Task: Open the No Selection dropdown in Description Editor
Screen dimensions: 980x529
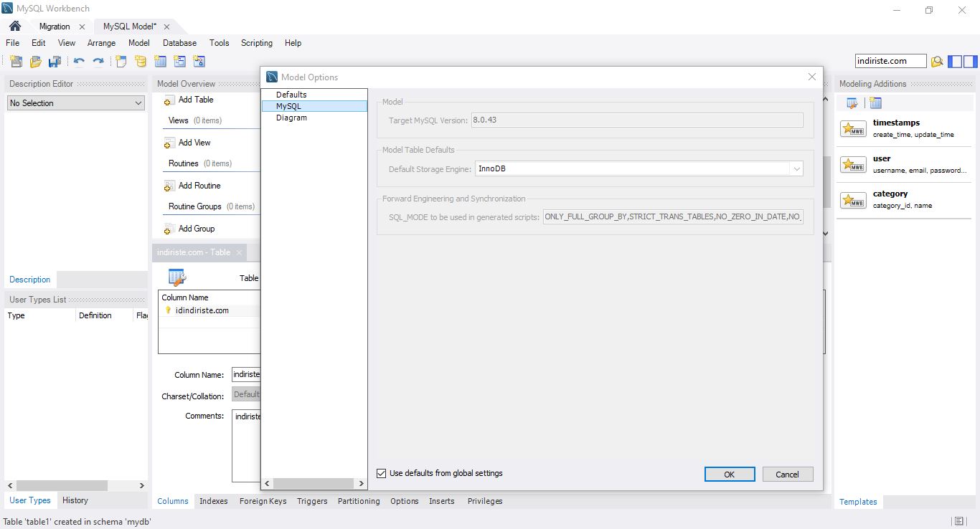Action: tap(76, 103)
